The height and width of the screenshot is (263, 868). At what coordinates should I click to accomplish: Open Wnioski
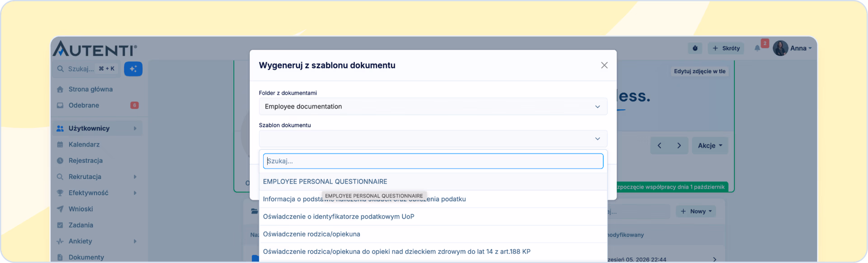(80, 209)
